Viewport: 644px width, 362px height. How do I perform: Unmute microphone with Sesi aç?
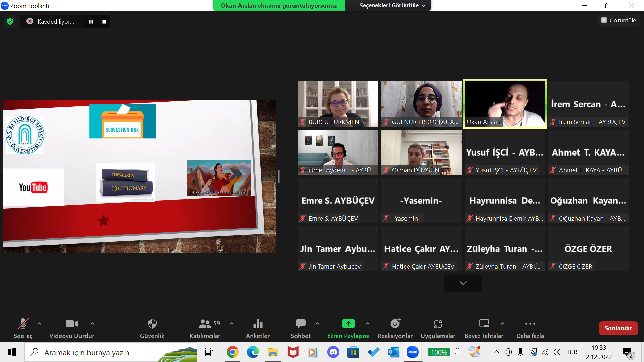23,324
